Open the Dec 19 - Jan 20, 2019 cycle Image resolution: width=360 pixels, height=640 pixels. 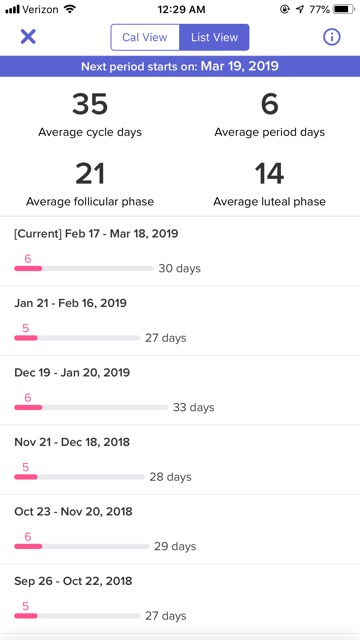(x=180, y=390)
